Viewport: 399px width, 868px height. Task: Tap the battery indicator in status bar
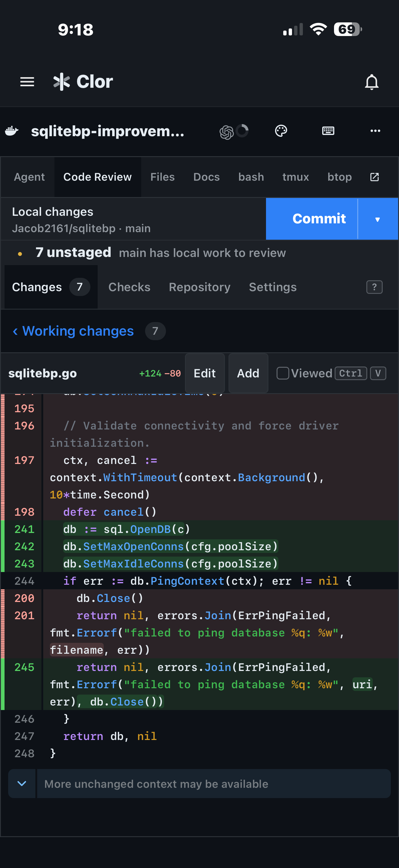pos(348,29)
